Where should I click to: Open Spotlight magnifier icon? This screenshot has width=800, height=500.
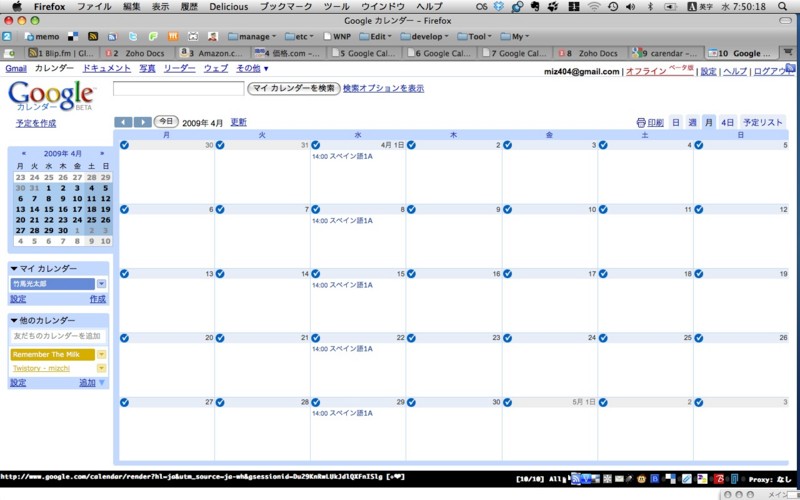[x=783, y=7]
